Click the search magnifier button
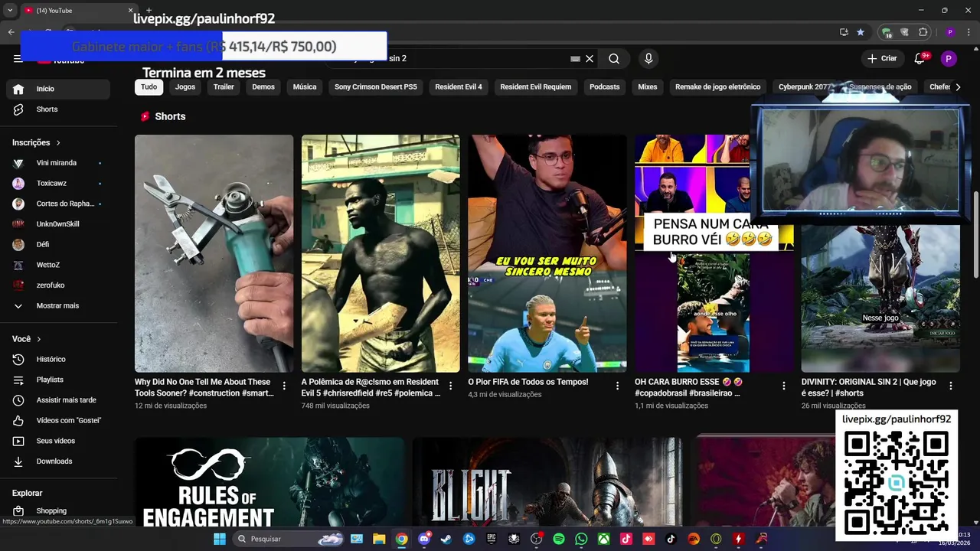980x551 pixels. 614,59
